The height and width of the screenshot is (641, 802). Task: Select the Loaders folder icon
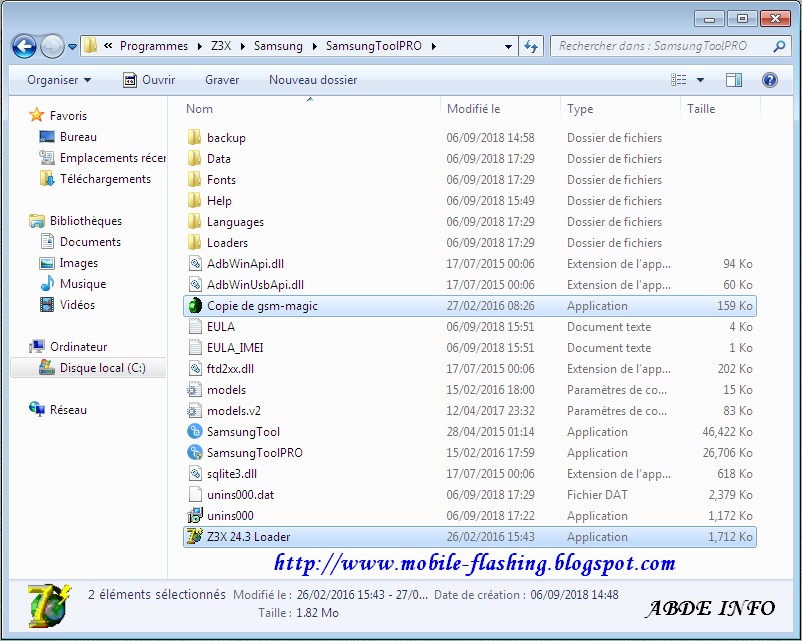(194, 242)
